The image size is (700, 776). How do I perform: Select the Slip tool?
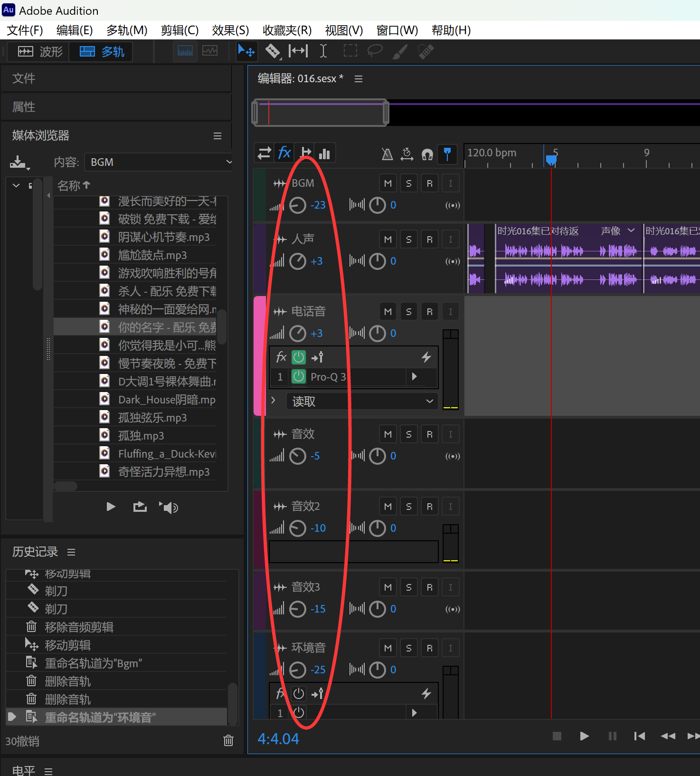[298, 51]
